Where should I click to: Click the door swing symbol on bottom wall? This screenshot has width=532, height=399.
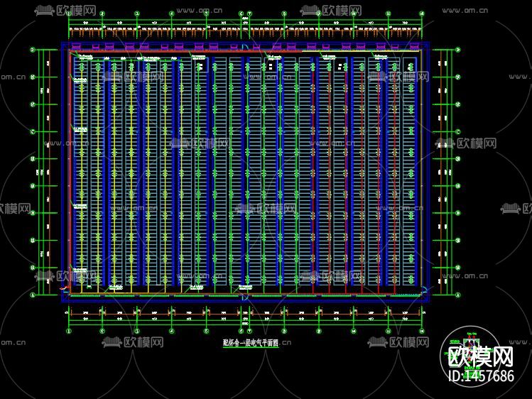(245, 297)
